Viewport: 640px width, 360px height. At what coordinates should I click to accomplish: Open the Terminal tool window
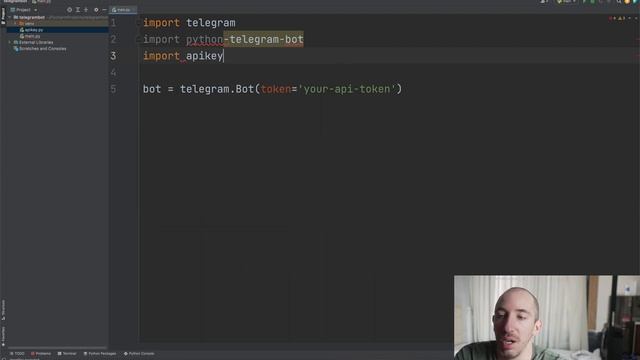click(67, 353)
